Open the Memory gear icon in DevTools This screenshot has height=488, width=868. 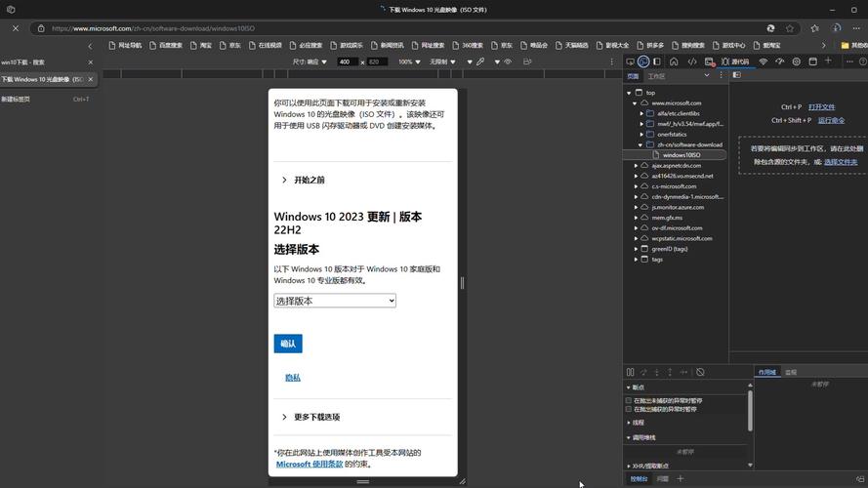796,61
